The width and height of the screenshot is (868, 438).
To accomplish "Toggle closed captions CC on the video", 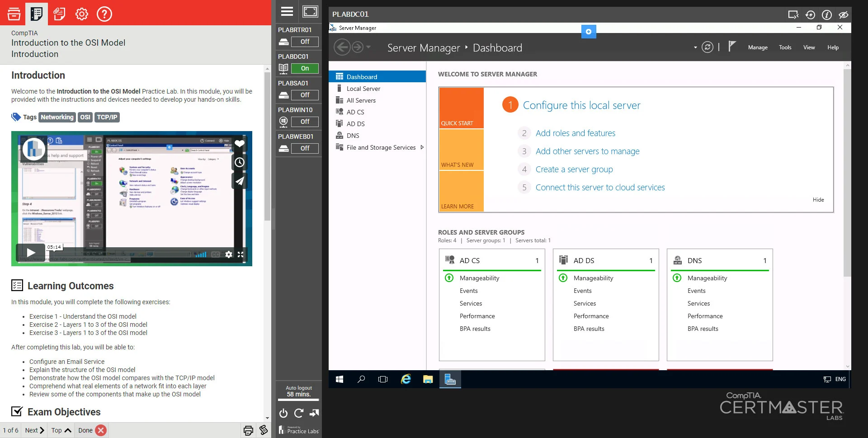I will point(216,254).
